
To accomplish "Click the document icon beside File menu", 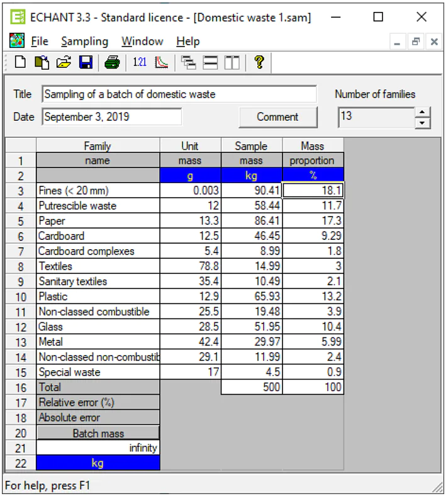I will click(17, 41).
